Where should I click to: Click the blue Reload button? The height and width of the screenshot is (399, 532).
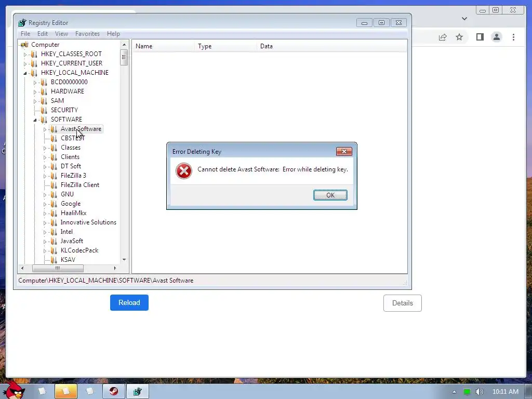(129, 303)
